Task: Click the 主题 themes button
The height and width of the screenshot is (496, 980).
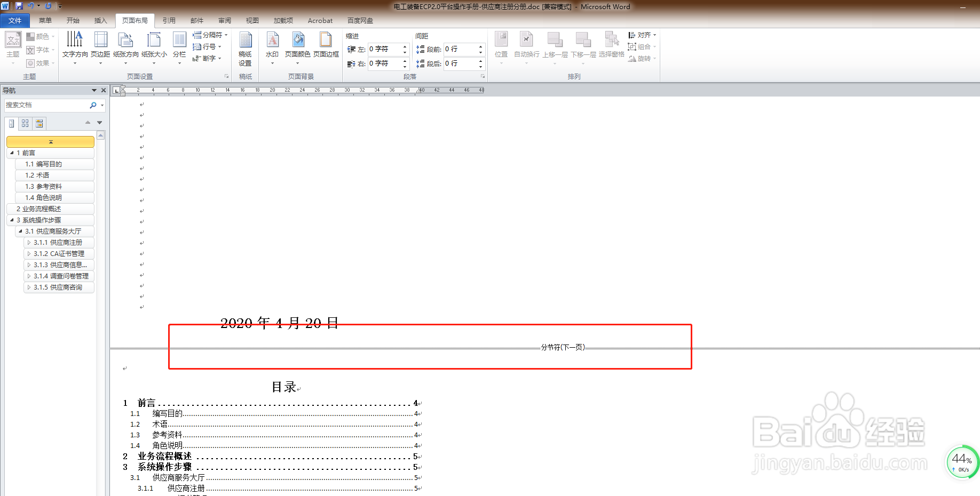Action: pos(13,47)
